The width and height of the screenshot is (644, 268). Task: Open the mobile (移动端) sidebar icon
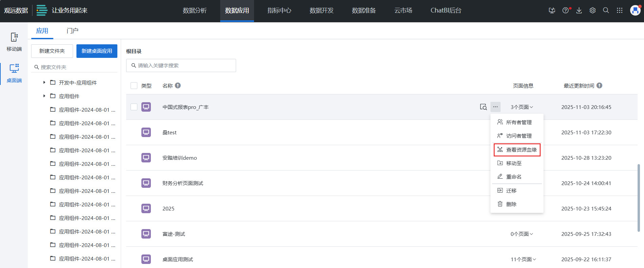tap(14, 42)
